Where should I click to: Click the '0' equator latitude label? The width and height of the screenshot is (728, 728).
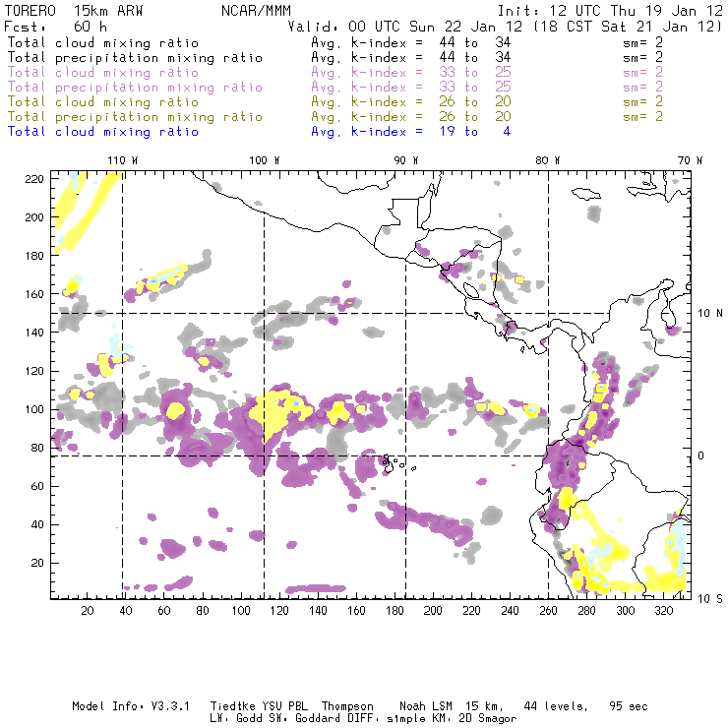pyautogui.click(x=701, y=455)
